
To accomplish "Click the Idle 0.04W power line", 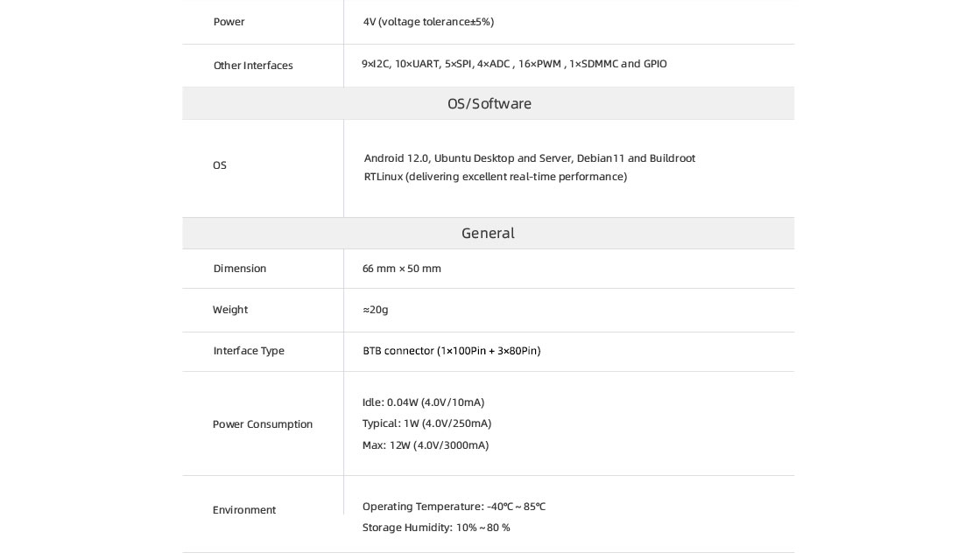I will [423, 402].
